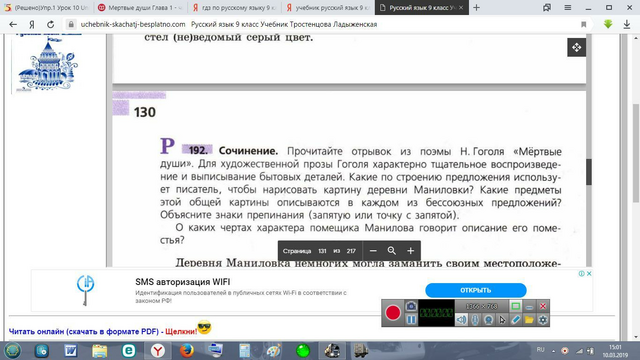
Task: Toggle microphone recording in recorder panel
Action: coord(475,320)
